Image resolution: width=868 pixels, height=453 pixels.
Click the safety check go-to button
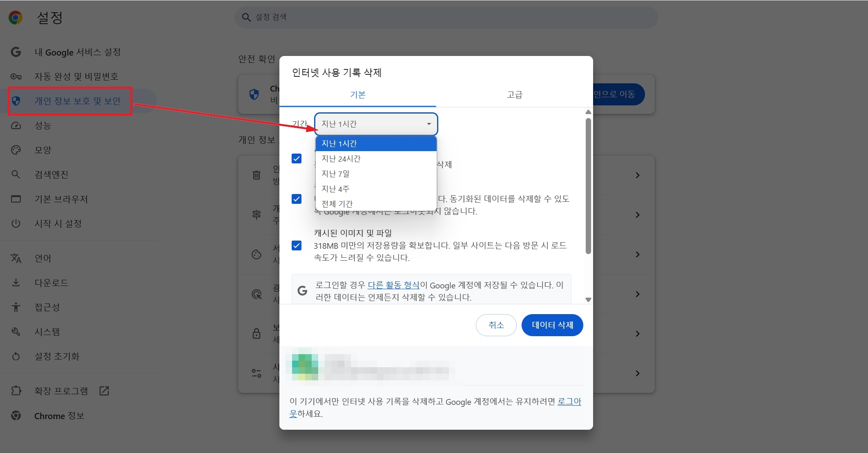pyautogui.click(x=618, y=94)
